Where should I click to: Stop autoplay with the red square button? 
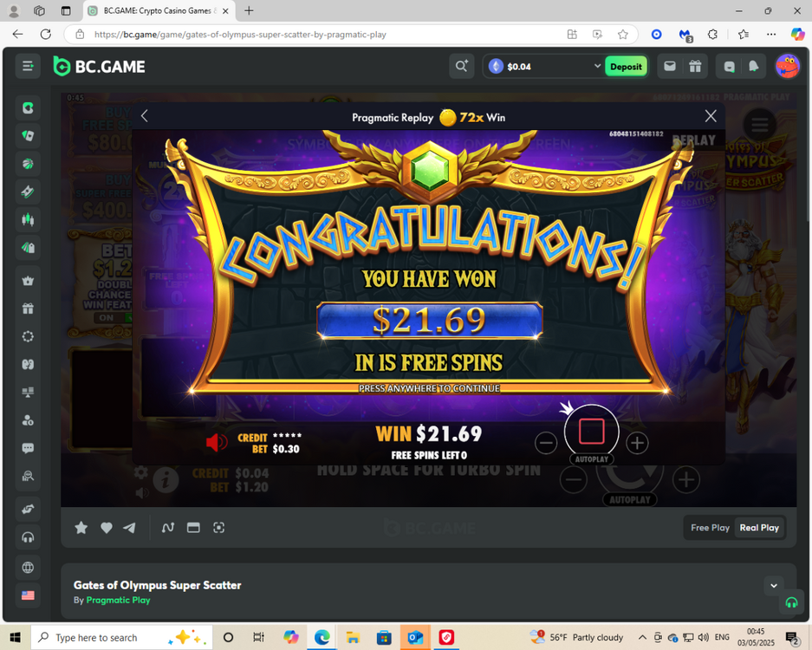click(591, 431)
